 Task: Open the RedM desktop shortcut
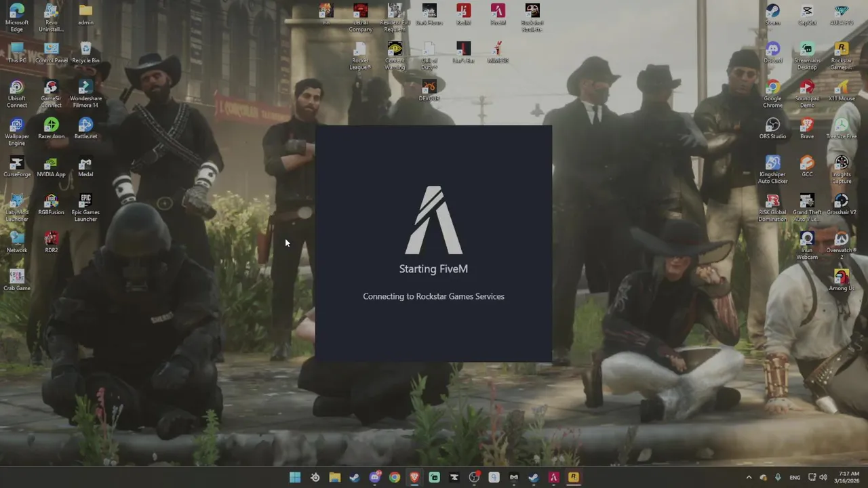tap(463, 15)
